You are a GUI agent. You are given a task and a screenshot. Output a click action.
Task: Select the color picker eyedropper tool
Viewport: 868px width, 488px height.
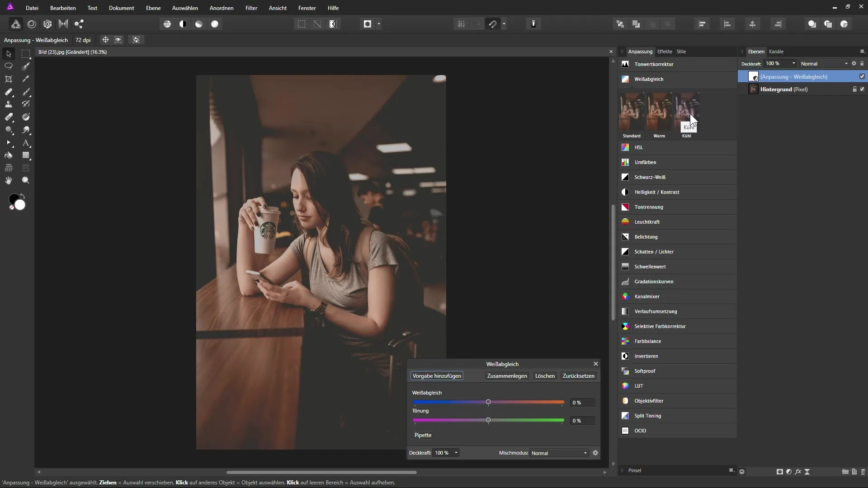(x=26, y=79)
